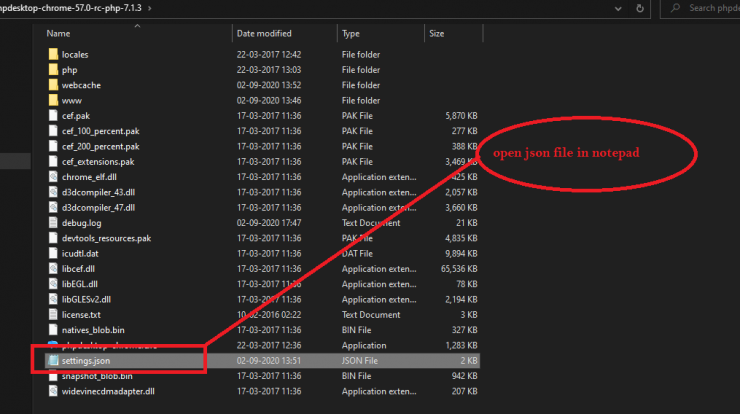
Task: Select the d3dcompiler_47.dll file name
Action: tap(98, 207)
